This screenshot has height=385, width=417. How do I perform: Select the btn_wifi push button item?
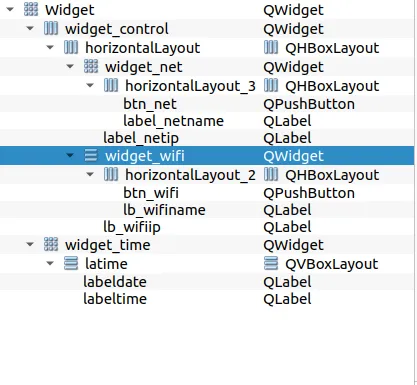click(207, 193)
